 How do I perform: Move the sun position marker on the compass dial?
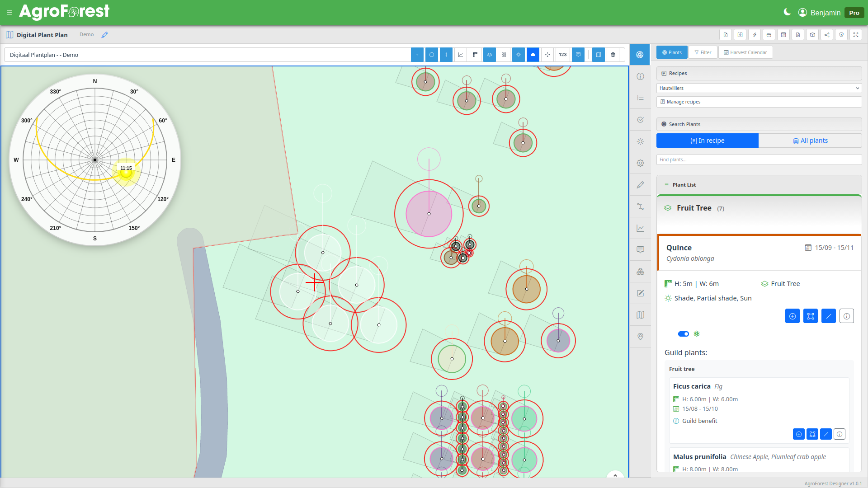pos(126,172)
